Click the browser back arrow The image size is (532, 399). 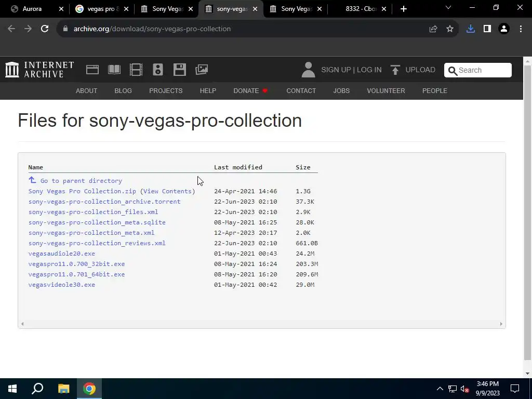point(11,29)
